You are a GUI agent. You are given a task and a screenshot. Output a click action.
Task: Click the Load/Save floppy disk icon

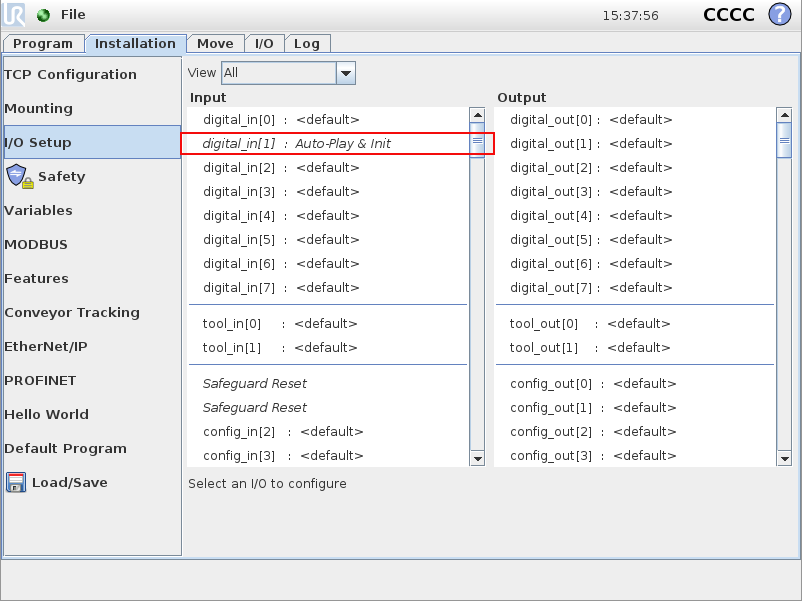(x=15, y=482)
